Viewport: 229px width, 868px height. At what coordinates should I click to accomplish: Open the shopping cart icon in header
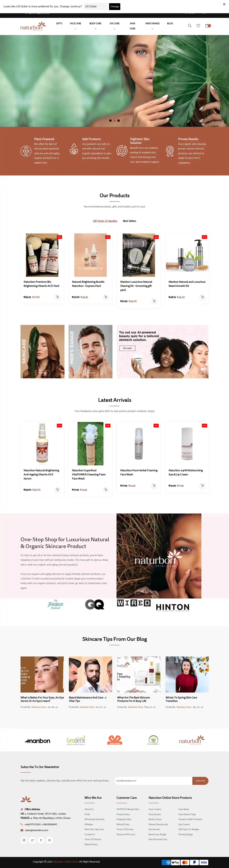pyautogui.click(x=207, y=26)
